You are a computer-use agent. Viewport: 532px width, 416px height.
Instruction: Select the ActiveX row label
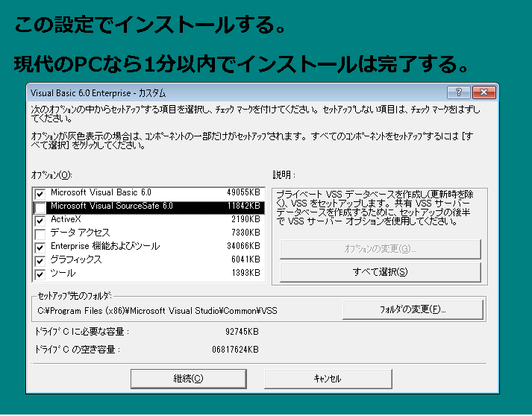[66, 219]
